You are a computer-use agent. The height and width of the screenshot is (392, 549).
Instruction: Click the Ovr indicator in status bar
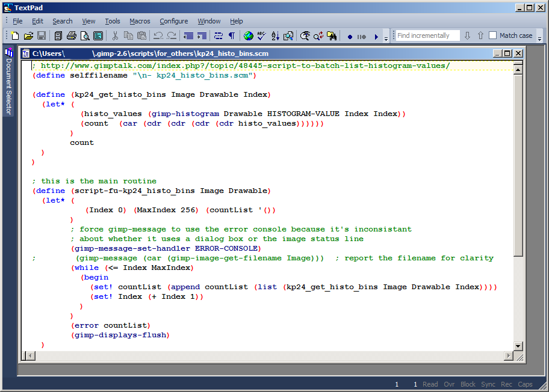pos(449,384)
